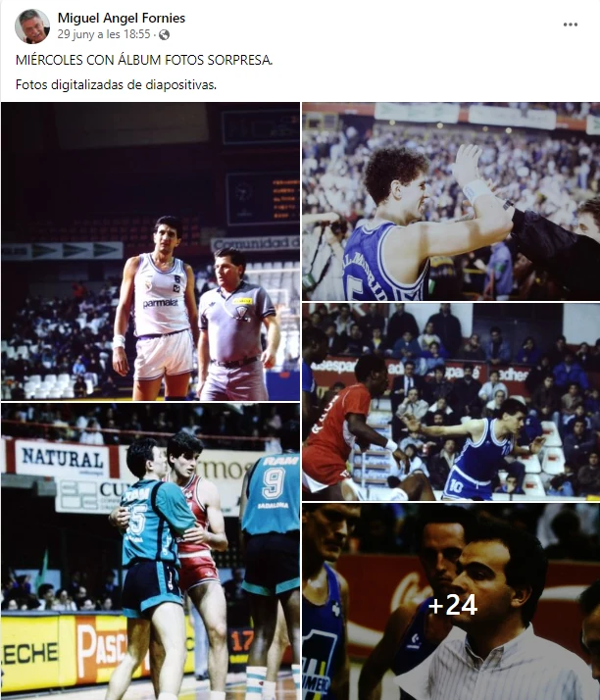Screen dimensions: 600x700
Task: Click the parmalat logo on the white jersey
Action: (160, 304)
